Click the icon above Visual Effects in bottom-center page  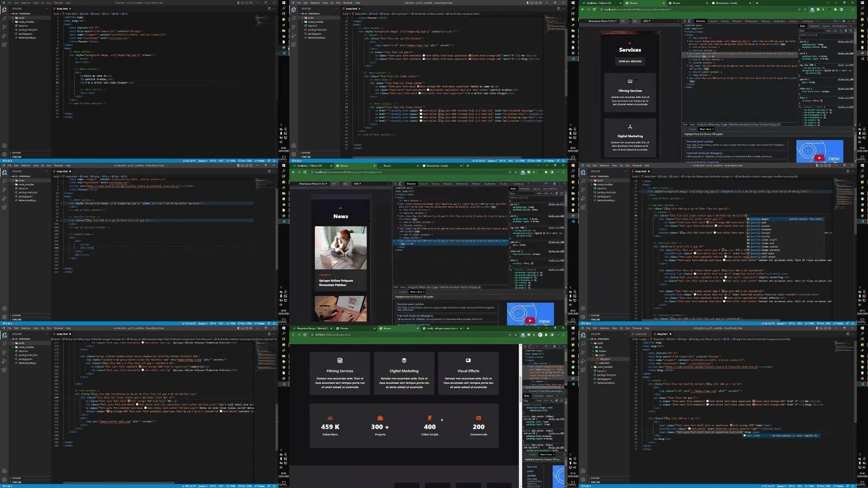point(468,360)
